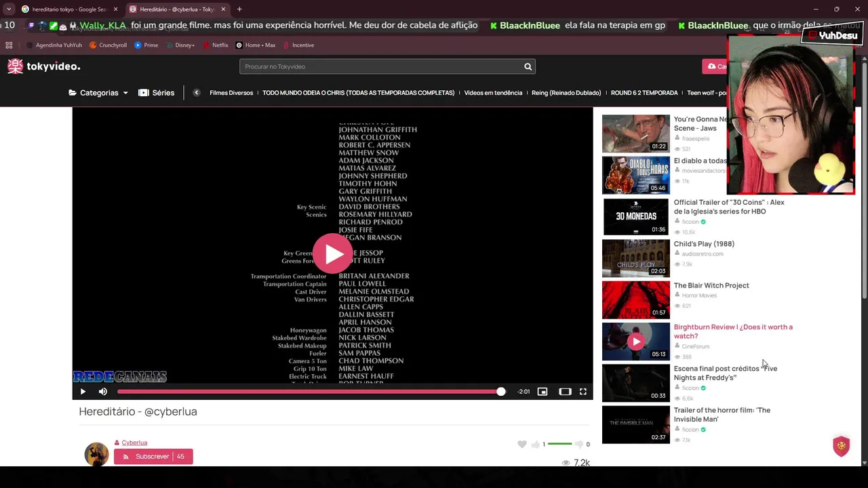Viewport: 868px width, 488px height.
Task: Open 'The Blair Witch Project' title link
Action: pos(711,285)
